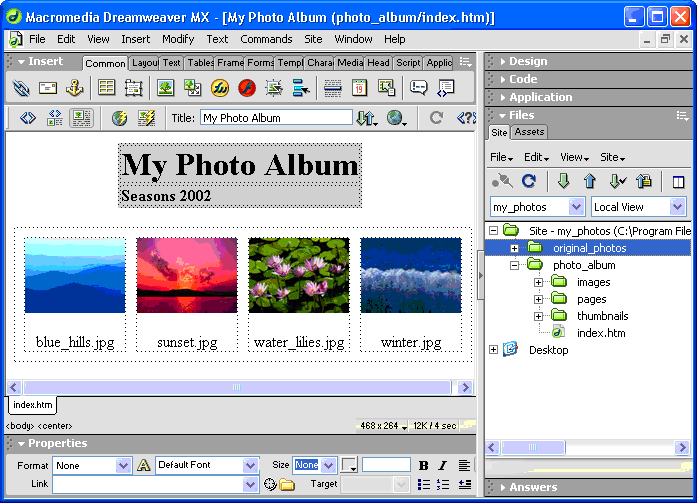Collapse the photo_album folder
Image resolution: width=697 pixels, height=503 pixels.
tap(514, 265)
